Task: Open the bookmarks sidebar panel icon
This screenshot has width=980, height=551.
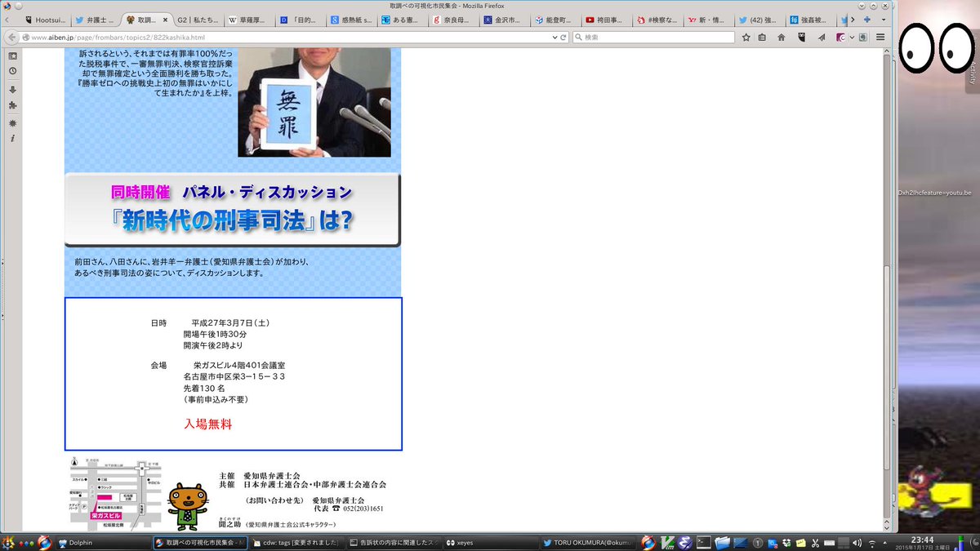Action: pos(12,55)
